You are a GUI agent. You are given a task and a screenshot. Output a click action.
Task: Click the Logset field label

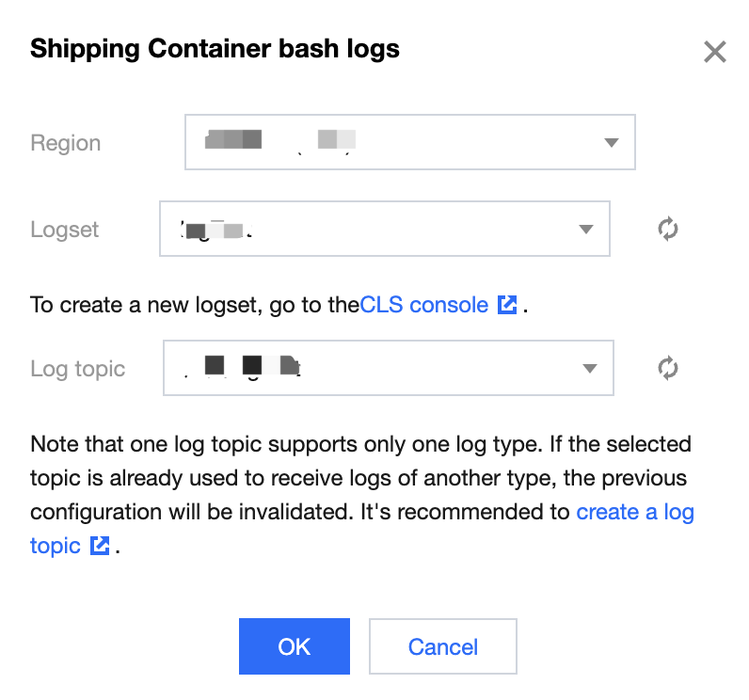coord(65,229)
